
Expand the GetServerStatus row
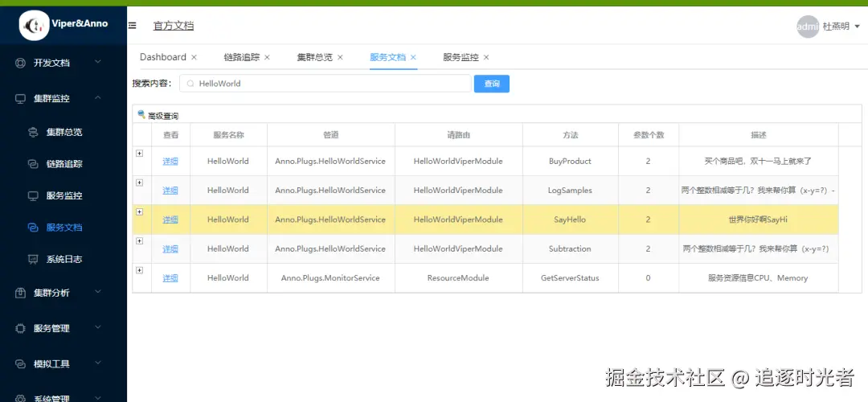(x=139, y=270)
